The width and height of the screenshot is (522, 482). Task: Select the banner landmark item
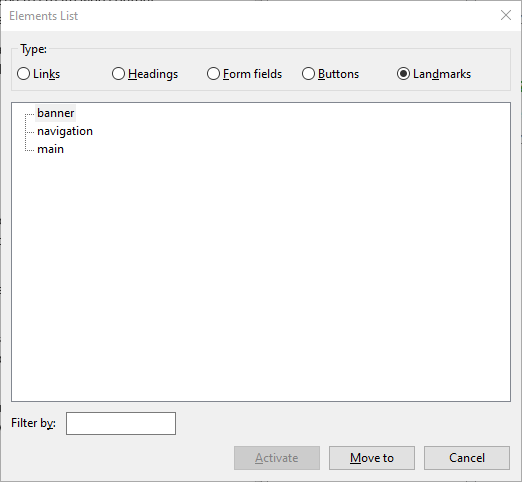click(x=56, y=113)
